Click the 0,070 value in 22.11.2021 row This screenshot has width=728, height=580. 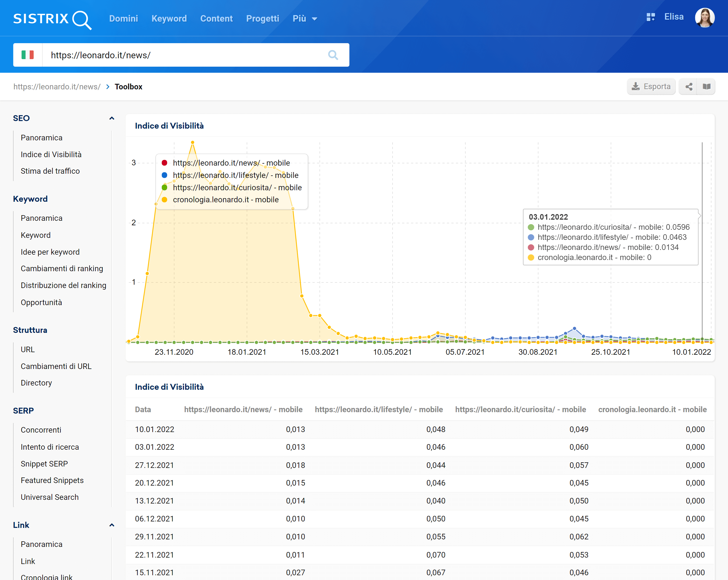point(436,555)
